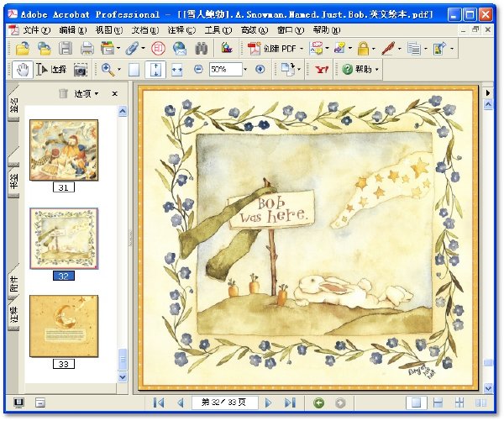Switch to the Attachments side tab
Image resolution: width=504 pixels, height=421 pixels.
pyautogui.click(x=13, y=284)
